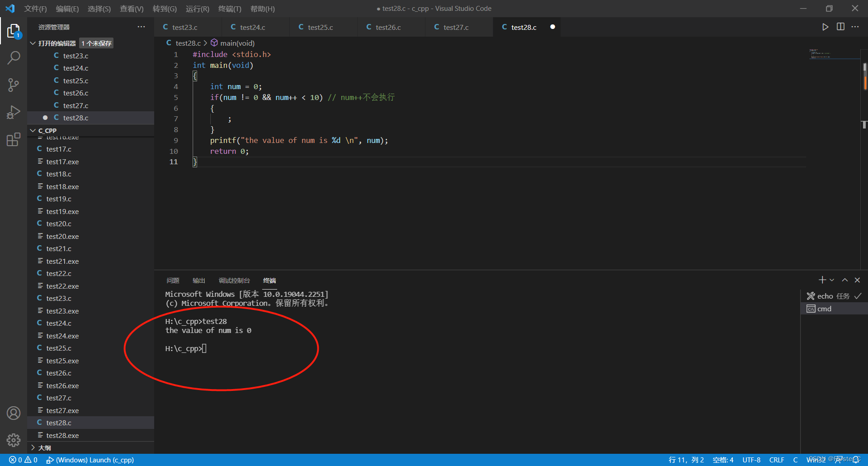This screenshot has width=868, height=466.
Task: Change line ending via CRLF status item
Action: 777,460
